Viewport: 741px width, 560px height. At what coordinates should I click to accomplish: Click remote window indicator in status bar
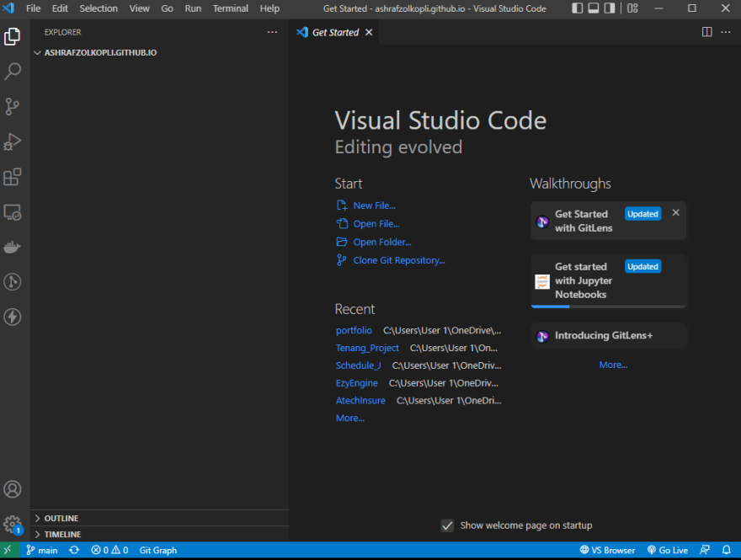(8, 550)
